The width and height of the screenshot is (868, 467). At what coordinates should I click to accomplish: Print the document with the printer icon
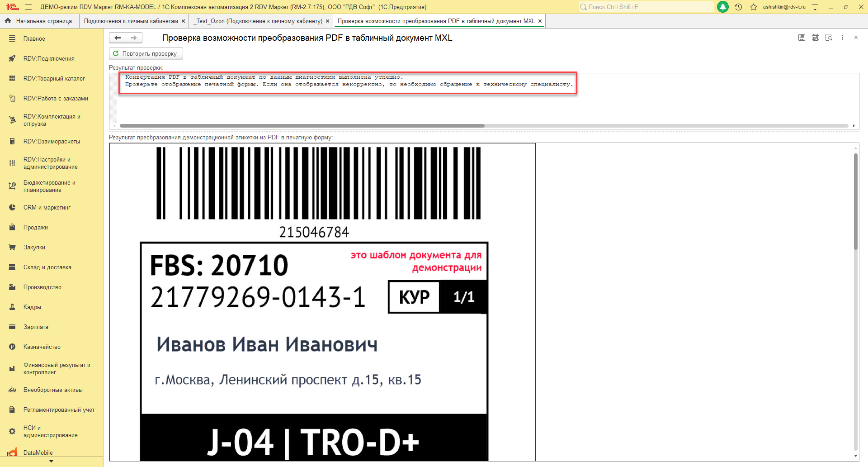(x=816, y=38)
